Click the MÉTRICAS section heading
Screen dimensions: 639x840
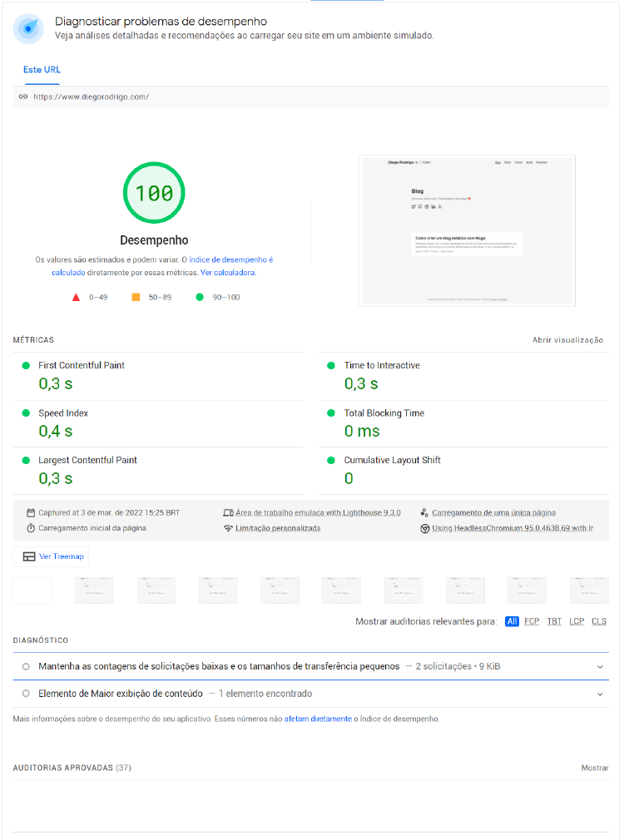click(33, 340)
